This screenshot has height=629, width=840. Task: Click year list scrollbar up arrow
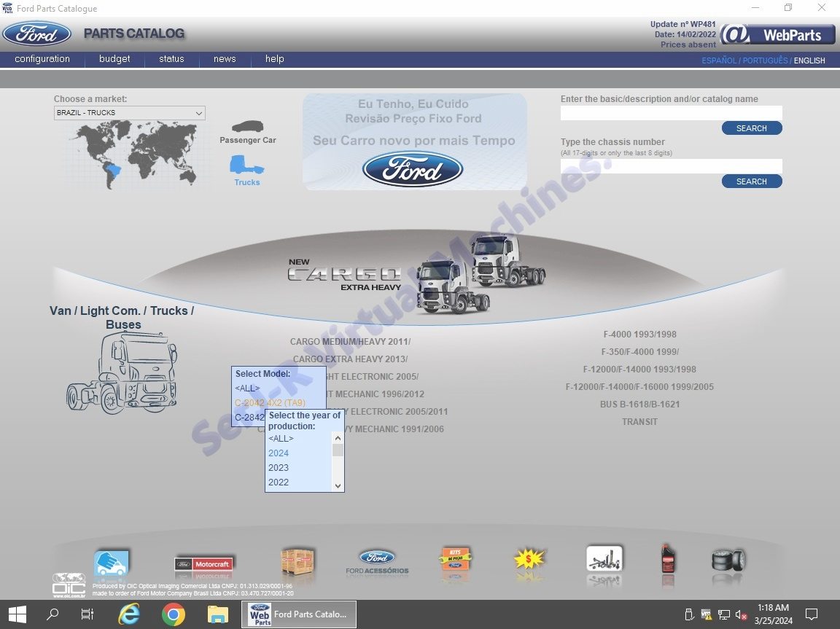(338, 438)
